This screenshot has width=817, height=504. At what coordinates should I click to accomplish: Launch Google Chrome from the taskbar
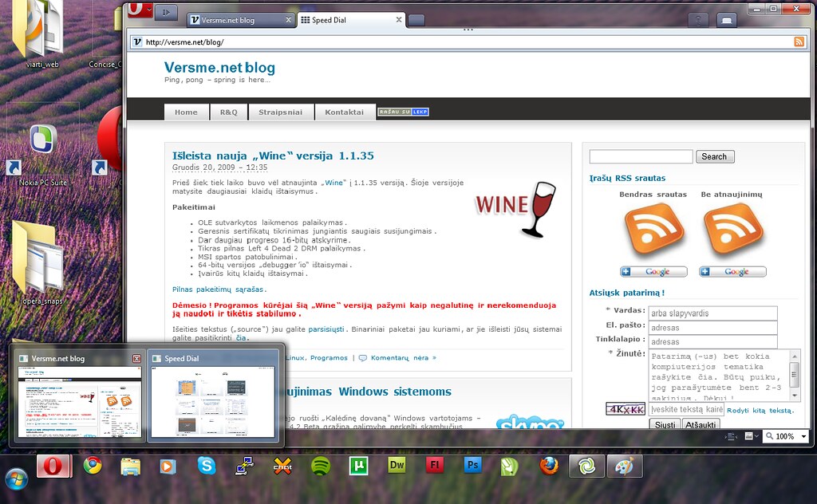coord(93,466)
